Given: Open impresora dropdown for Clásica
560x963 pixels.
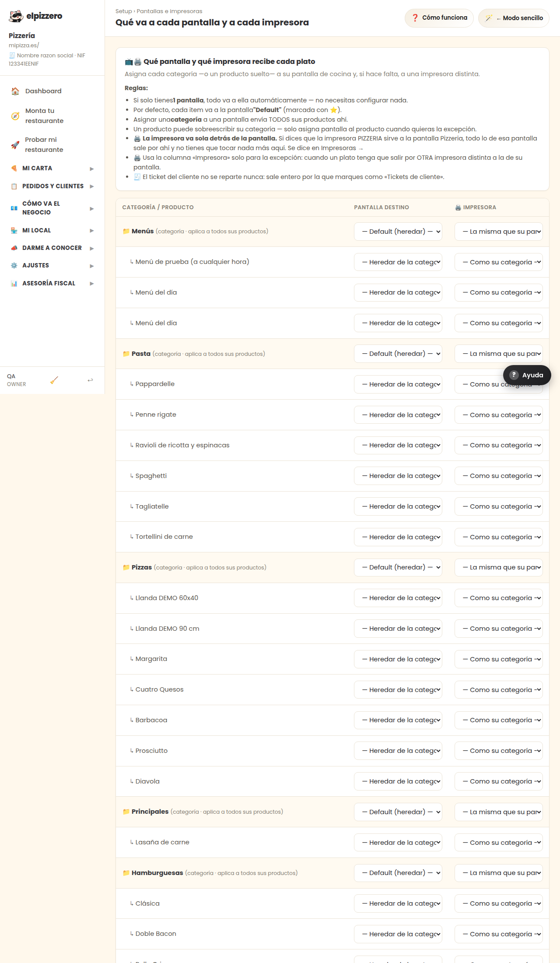Looking at the screenshot, I should pos(499,903).
